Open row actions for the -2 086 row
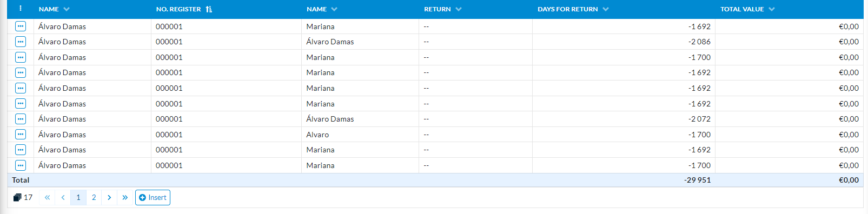868x214 pixels. [x=21, y=42]
